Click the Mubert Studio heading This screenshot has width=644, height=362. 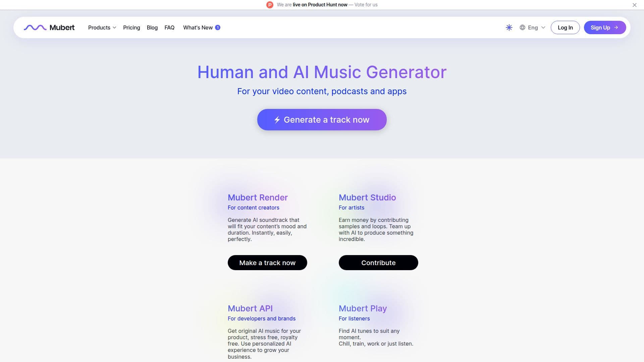pos(367,197)
